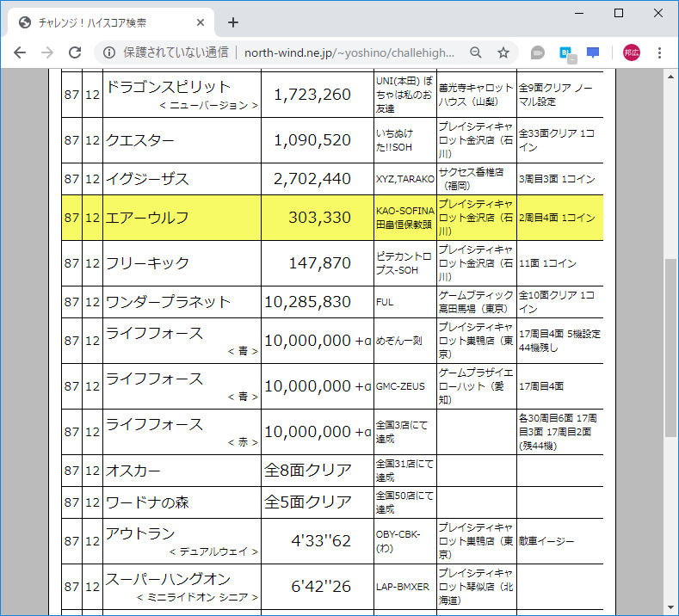The height and width of the screenshot is (616, 679).
Task: View site info for the not-secure connection
Action: click(109, 52)
